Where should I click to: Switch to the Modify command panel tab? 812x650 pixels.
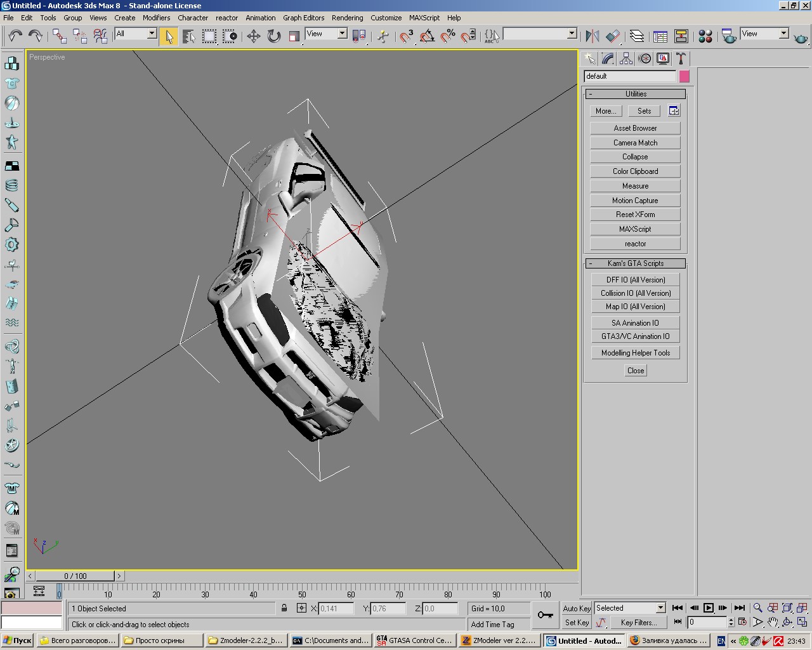[608, 59]
